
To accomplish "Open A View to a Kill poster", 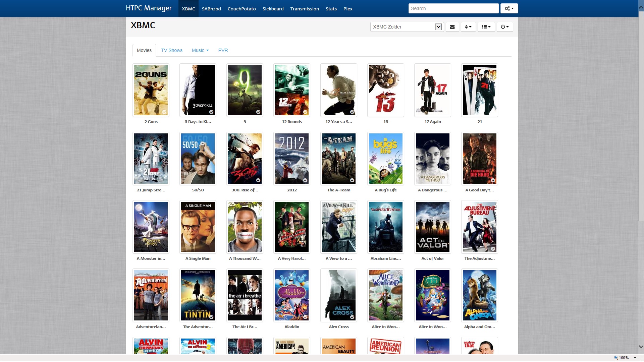I will (339, 227).
